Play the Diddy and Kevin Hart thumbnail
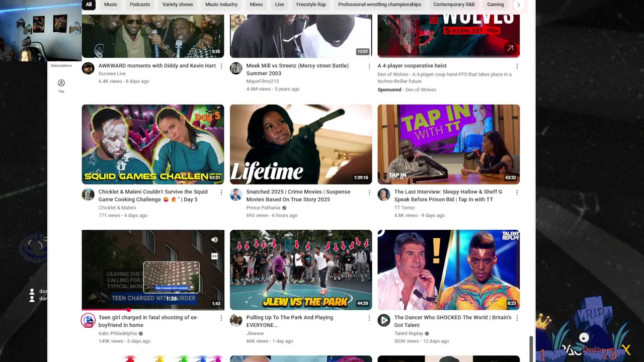The image size is (644, 362). click(153, 36)
